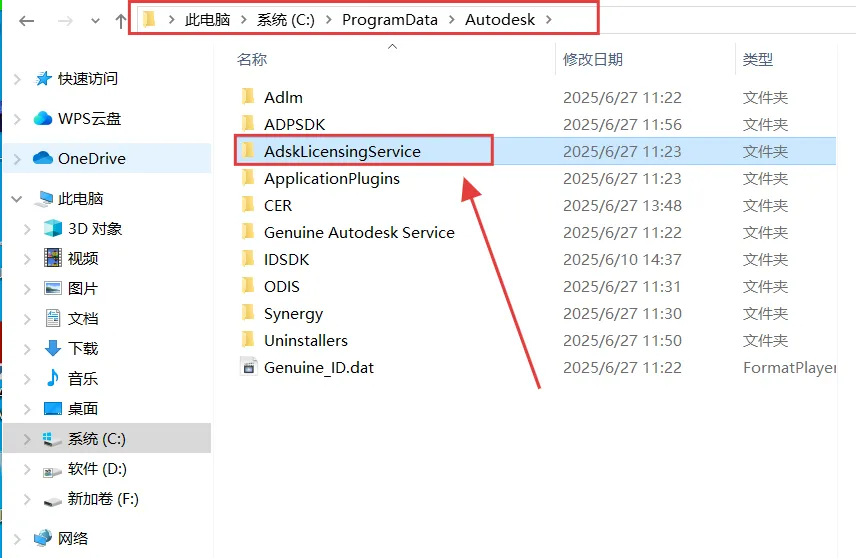Select 此电脑 in the address breadcrumb
This screenshot has height=558, width=856.
pos(207,20)
